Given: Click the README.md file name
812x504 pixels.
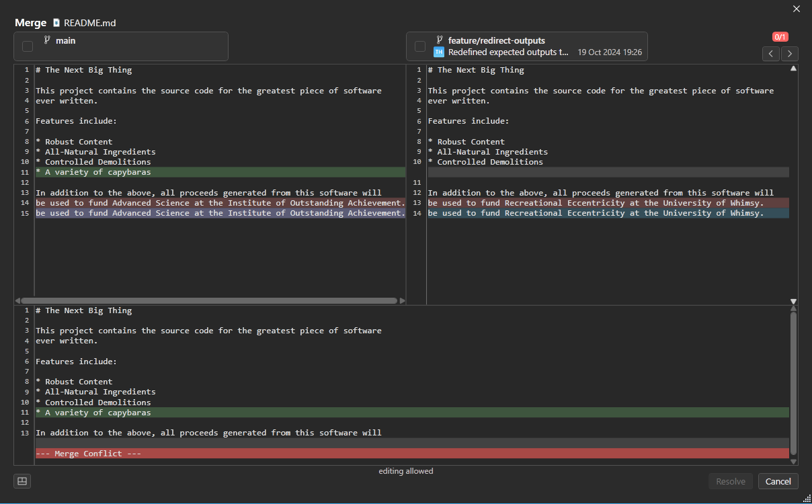Looking at the screenshot, I should point(90,23).
